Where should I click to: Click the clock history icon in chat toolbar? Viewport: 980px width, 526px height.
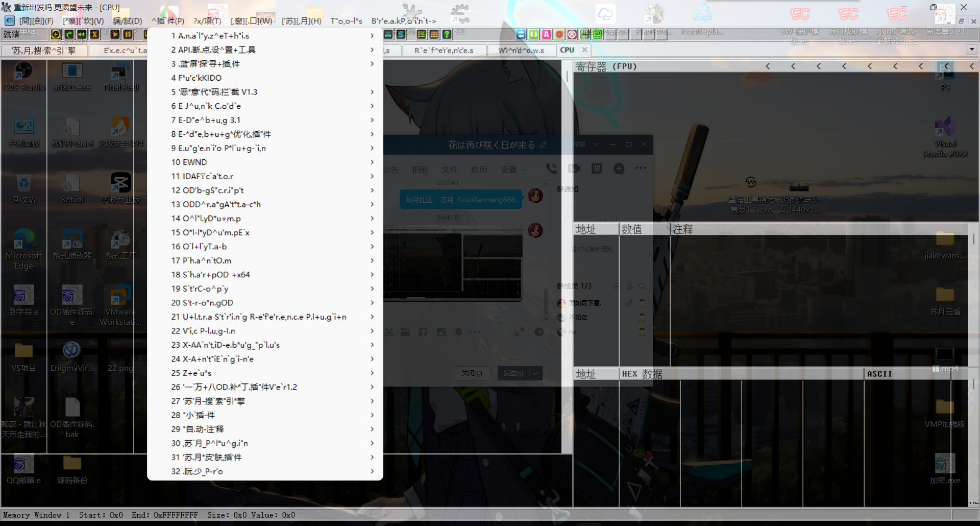point(539,332)
